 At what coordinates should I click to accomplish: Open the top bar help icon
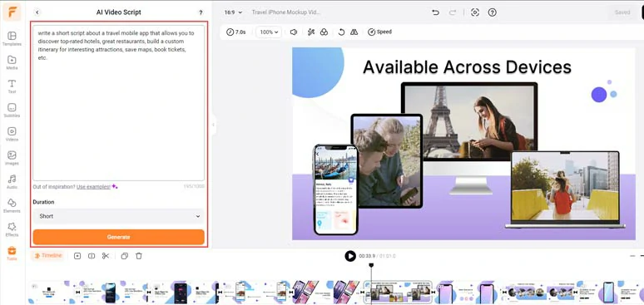(x=492, y=12)
